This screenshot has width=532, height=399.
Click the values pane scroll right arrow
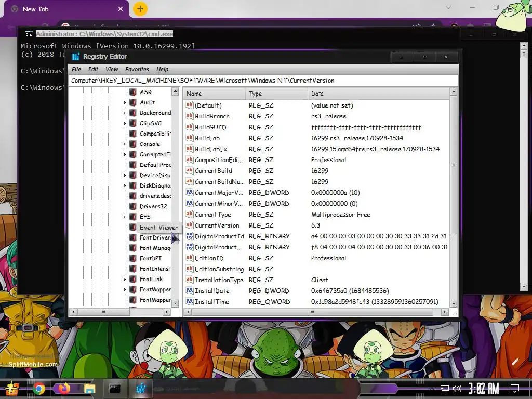point(445,312)
